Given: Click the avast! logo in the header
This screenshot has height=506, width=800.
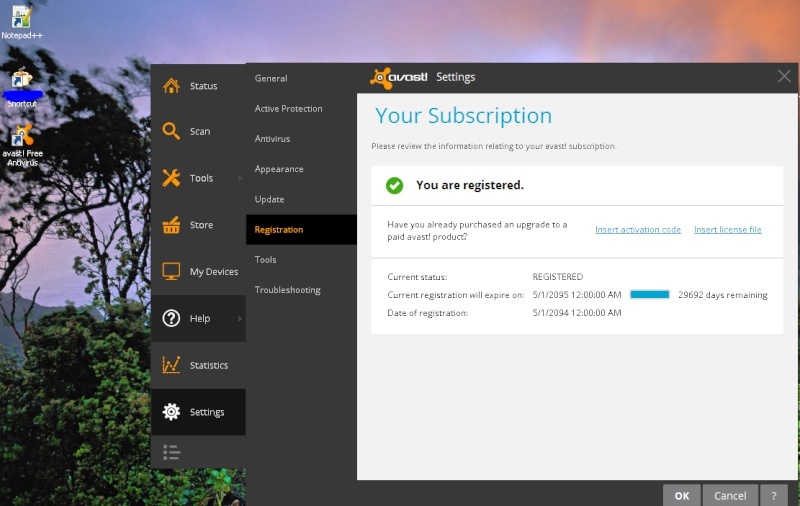Looking at the screenshot, I should 398,78.
